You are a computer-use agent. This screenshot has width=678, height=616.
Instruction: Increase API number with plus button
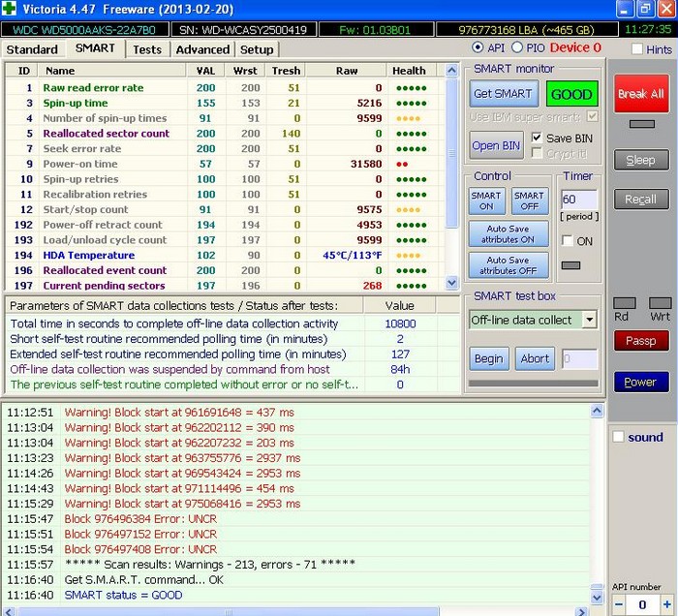666,605
